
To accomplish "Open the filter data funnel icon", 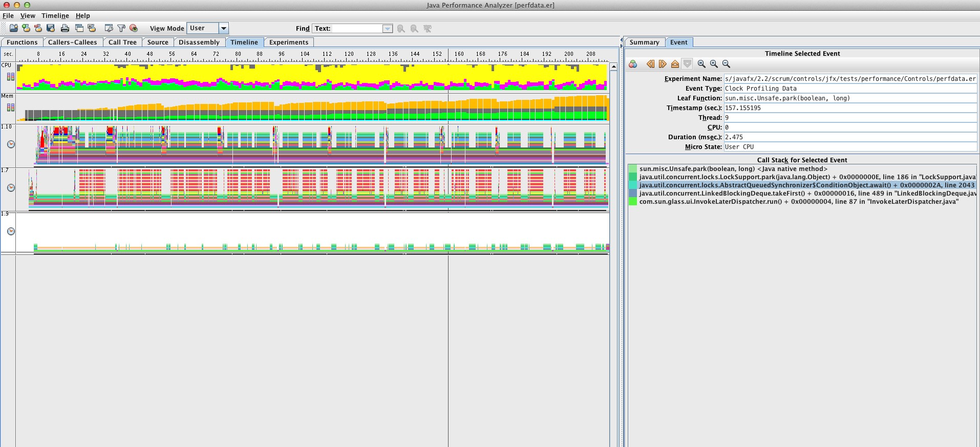I will [x=121, y=28].
